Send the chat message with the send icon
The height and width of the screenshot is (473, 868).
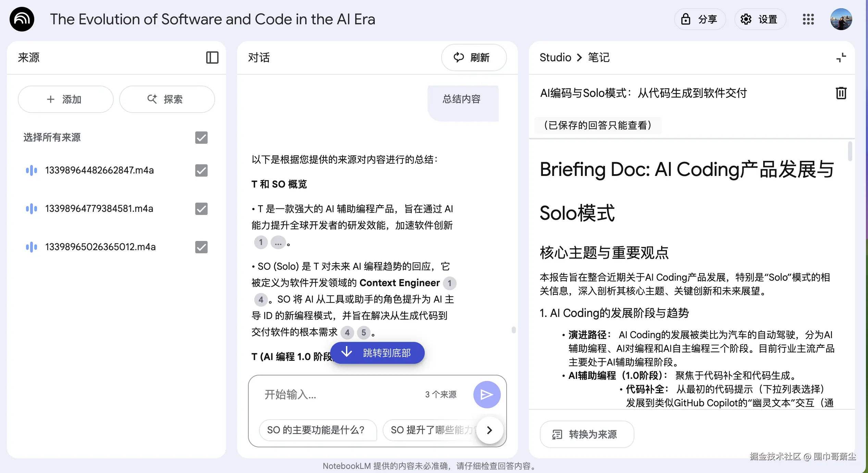[487, 394]
